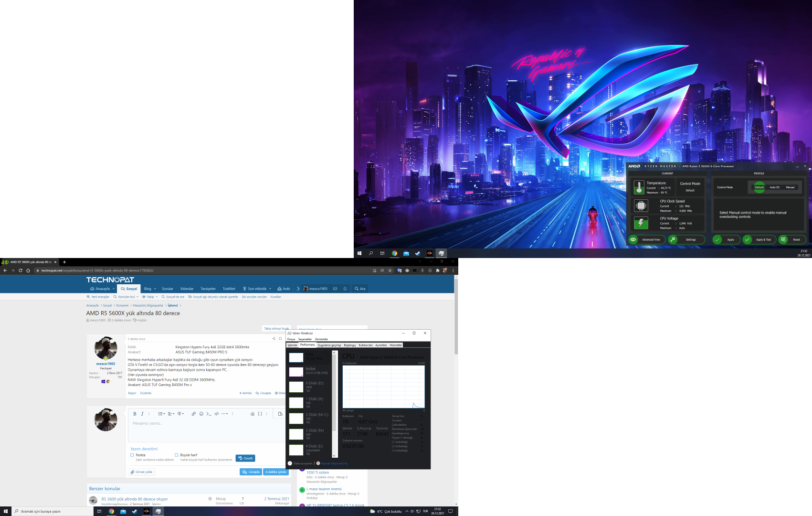Switch to Ayrıntılar tab in Görev Yöneticisi
This screenshot has height=516, width=812.
pos(381,345)
